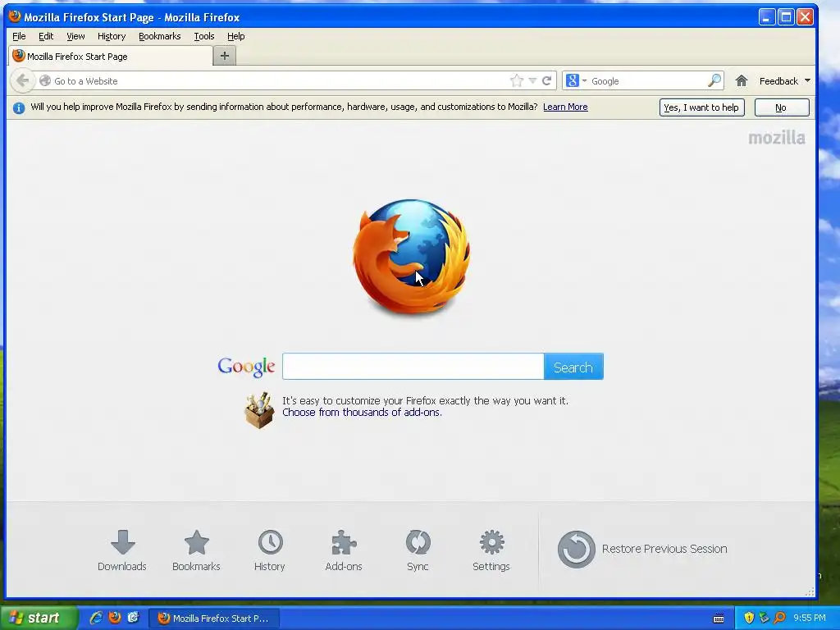Image resolution: width=840 pixels, height=630 pixels.
Task: Click the Firefox icon on the tab
Action: (x=19, y=56)
